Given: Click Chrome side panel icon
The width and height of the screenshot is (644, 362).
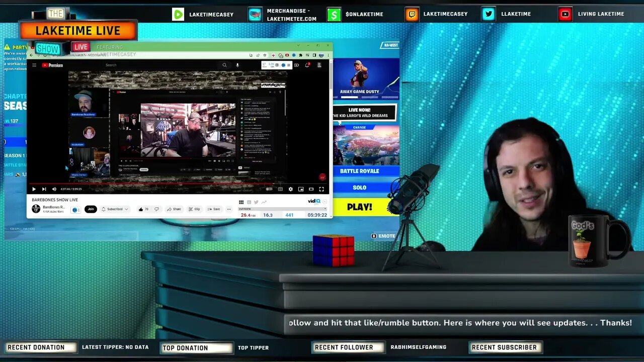Looking at the screenshot, I should (314, 55).
